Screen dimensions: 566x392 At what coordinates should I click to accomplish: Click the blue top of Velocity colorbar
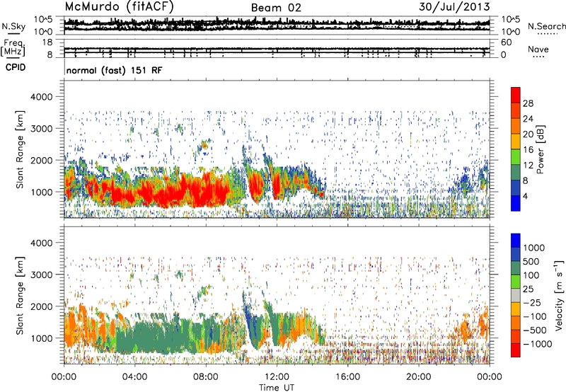point(516,241)
